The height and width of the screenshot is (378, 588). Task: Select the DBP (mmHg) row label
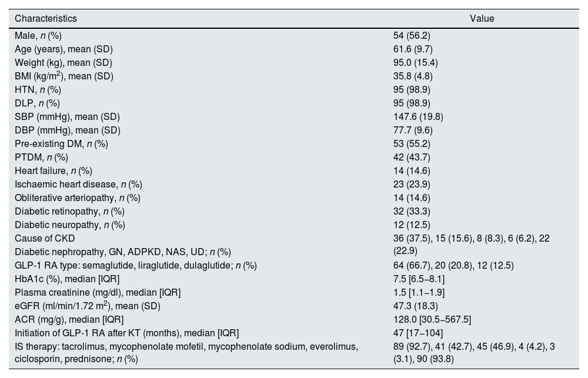coord(68,130)
